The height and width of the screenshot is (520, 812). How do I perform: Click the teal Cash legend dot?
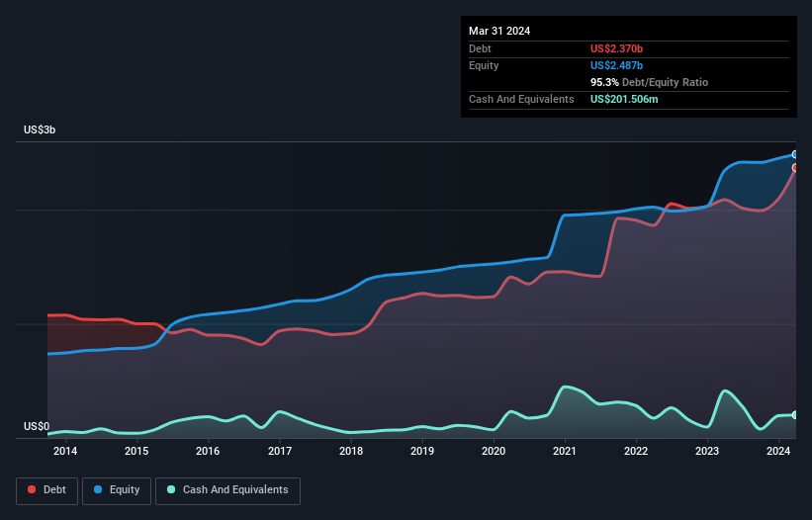tap(171, 489)
